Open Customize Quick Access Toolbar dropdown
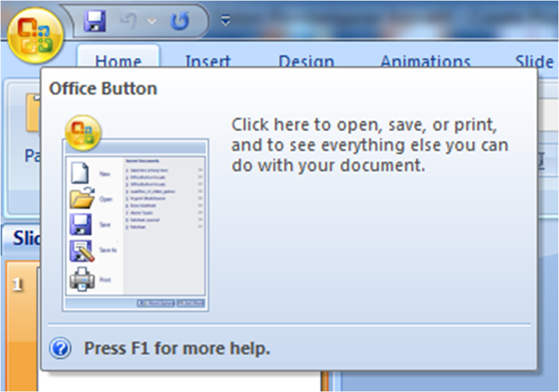Screen dimensions: 559x392 225,21
